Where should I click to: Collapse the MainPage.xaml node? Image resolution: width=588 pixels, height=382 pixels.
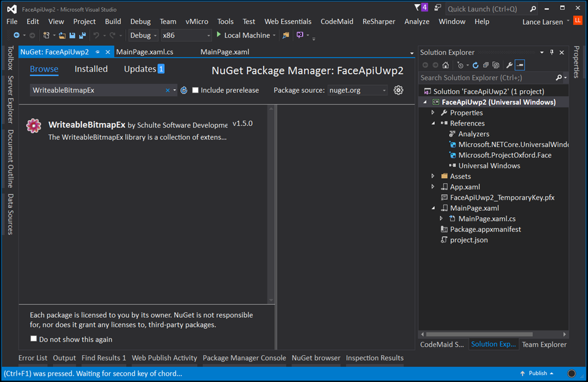[433, 208]
